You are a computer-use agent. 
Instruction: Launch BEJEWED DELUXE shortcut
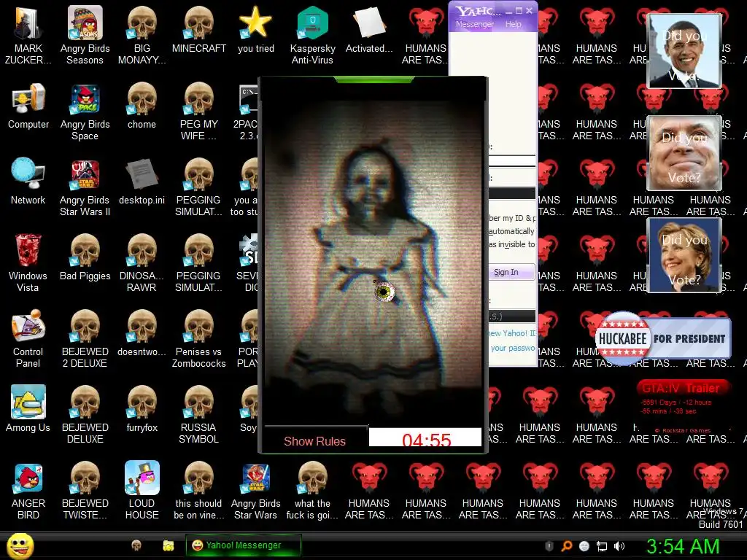(85, 415)
